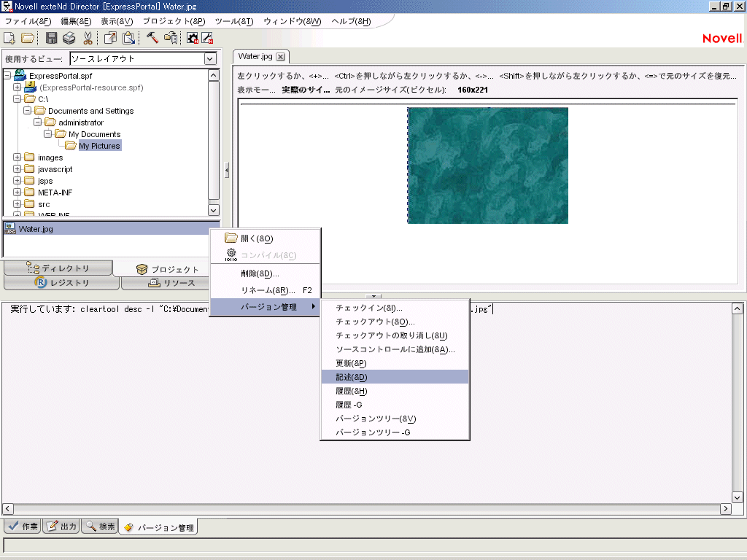Switch to the 作業 bottom tab
This screenshot has width=747, height=560.
click(x=23, y=526)
